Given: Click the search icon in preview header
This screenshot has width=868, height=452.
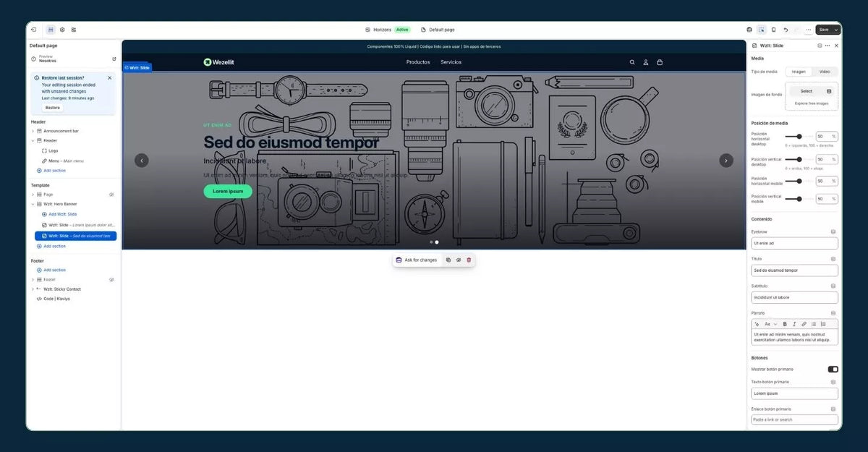Looking at the screenshot, I should click(x=632, y=62).
